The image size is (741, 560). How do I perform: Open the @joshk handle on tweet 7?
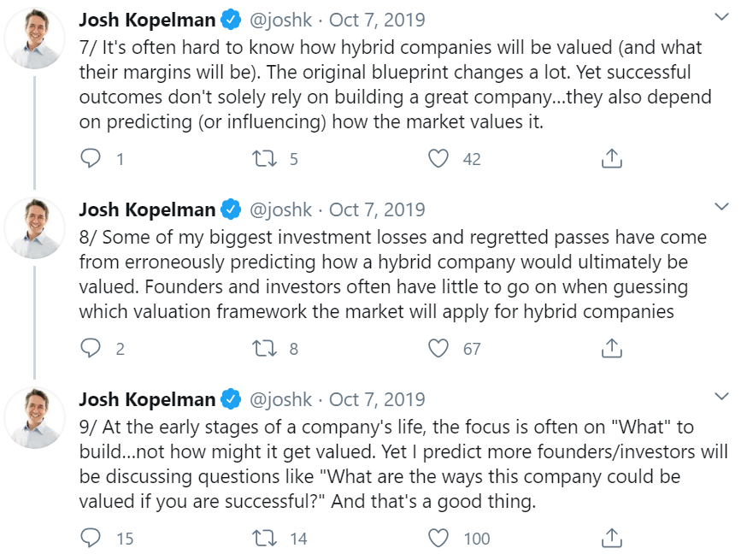281,18
